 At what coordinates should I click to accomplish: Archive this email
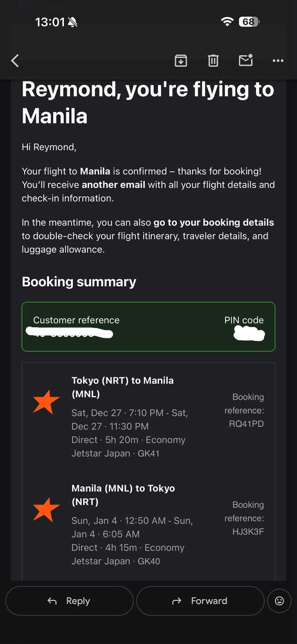181,61
